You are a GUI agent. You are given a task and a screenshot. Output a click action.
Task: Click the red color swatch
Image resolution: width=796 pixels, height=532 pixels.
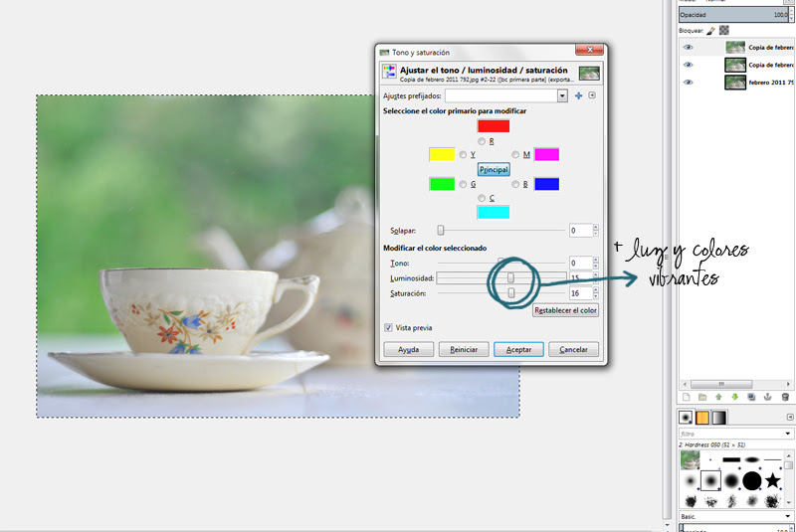pyautogui.click(x=494, y=125)
